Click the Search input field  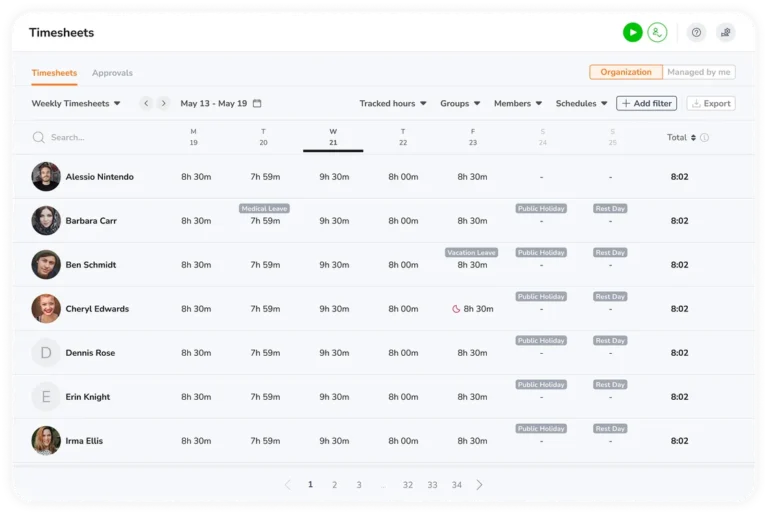click(x=93, y=137)
